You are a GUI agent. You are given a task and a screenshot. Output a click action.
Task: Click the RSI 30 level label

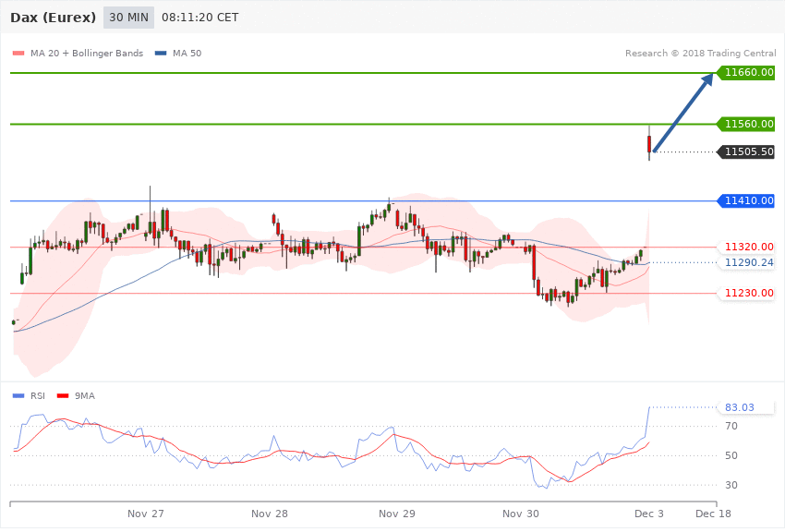(x=731, y=485)
